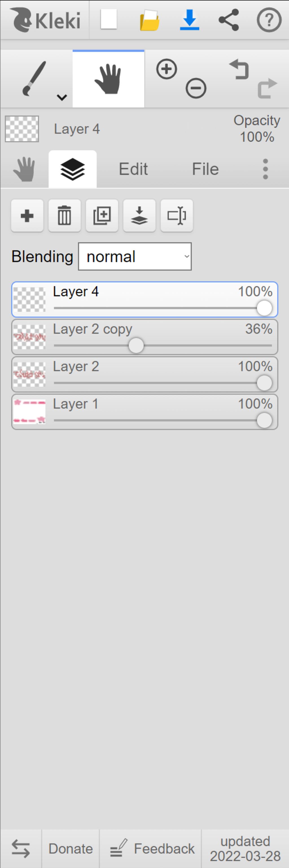Screen dimensions: 289x868
Task: Switch to the Edit tab
Action: (133, 169)
